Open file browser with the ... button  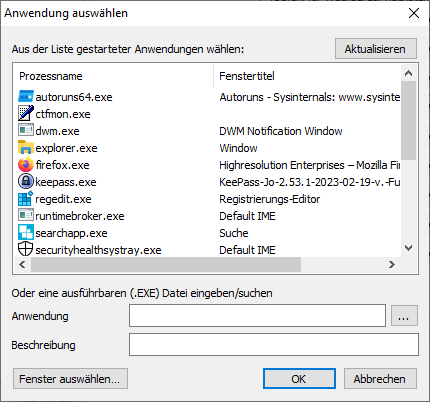[404, 315]
